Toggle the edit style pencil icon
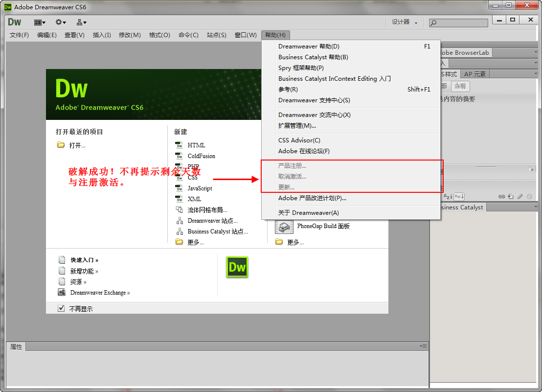This screenshot has width=542, height=392. [520, 196]
